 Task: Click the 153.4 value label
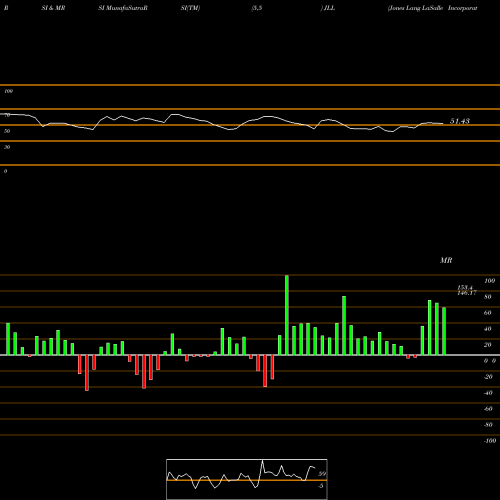point(465,287)
